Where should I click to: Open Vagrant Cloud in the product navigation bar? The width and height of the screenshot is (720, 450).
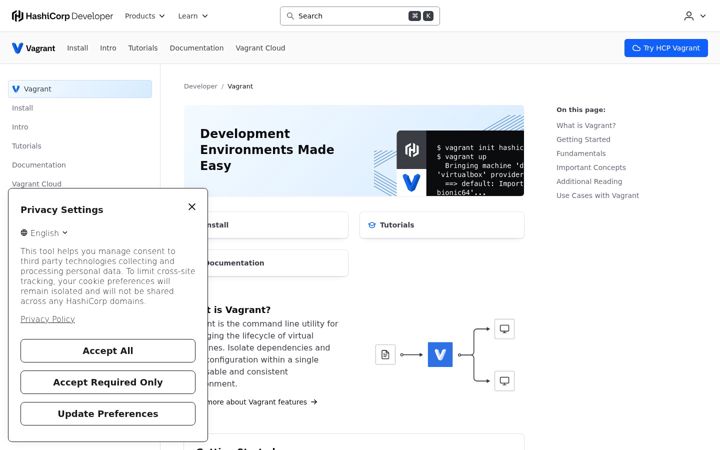260,48
